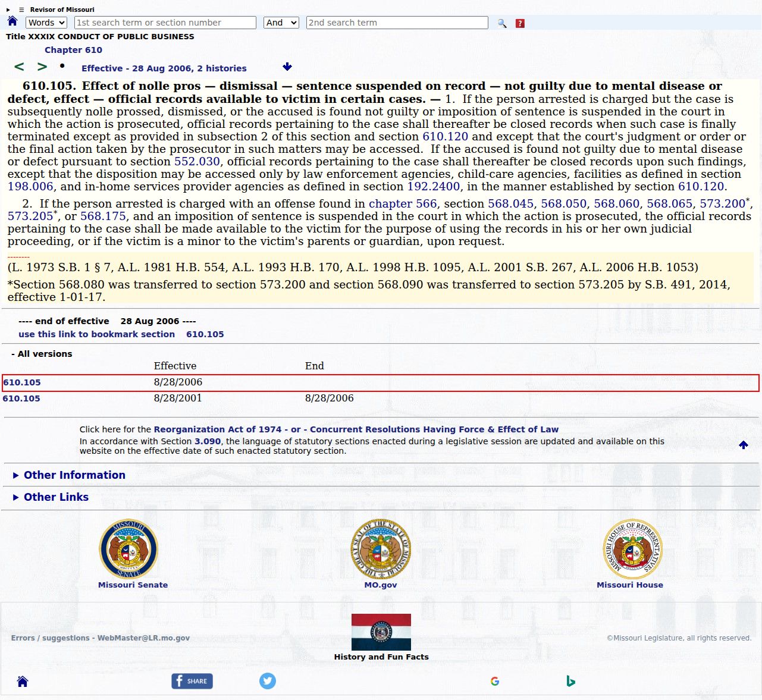
Task: Click the MO.gov text link
Action: [381, 585]
